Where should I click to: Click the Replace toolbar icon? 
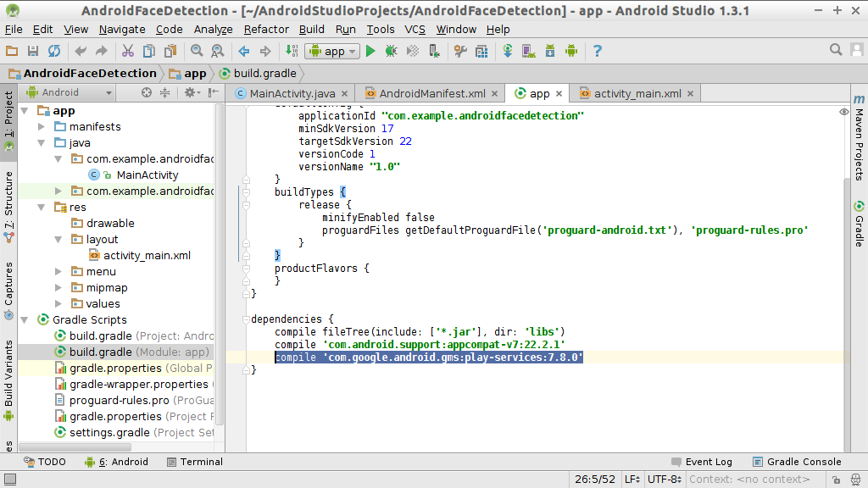pos(218,52)
